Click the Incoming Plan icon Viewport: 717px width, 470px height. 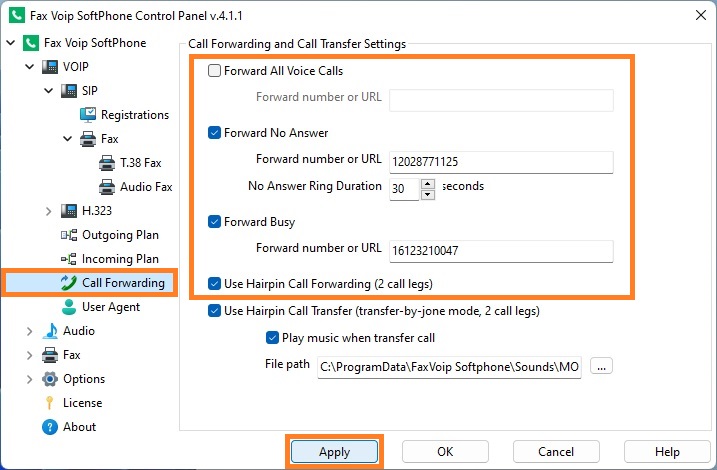(x=69, y=259)
